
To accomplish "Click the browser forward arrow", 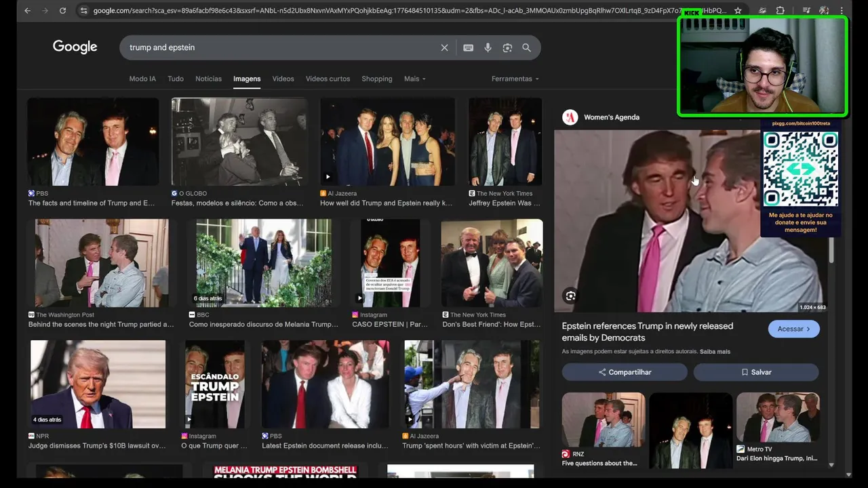I will [x=45, y=11].
